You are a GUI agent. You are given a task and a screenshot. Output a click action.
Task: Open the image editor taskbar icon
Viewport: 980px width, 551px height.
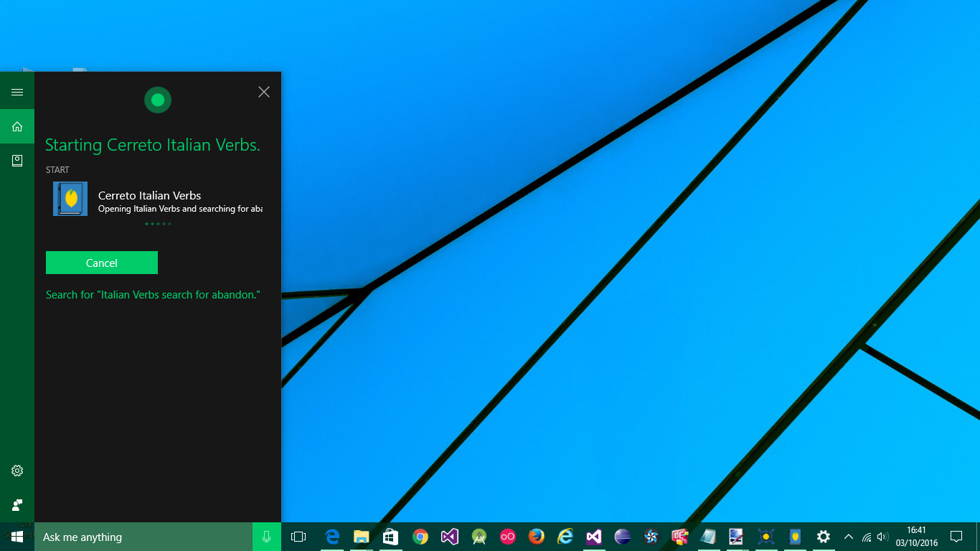point(736,537)
